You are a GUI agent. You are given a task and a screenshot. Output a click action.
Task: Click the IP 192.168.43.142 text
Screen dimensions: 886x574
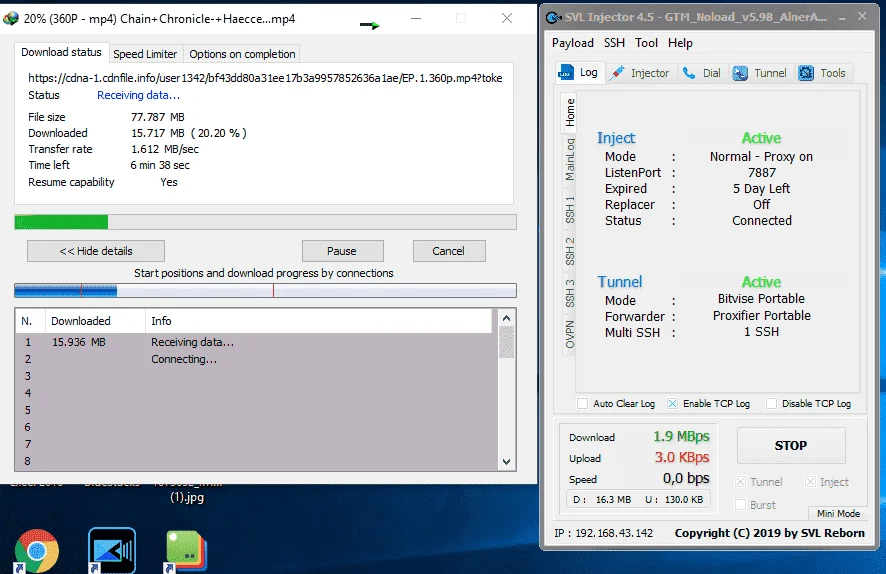tap(603, 533)
